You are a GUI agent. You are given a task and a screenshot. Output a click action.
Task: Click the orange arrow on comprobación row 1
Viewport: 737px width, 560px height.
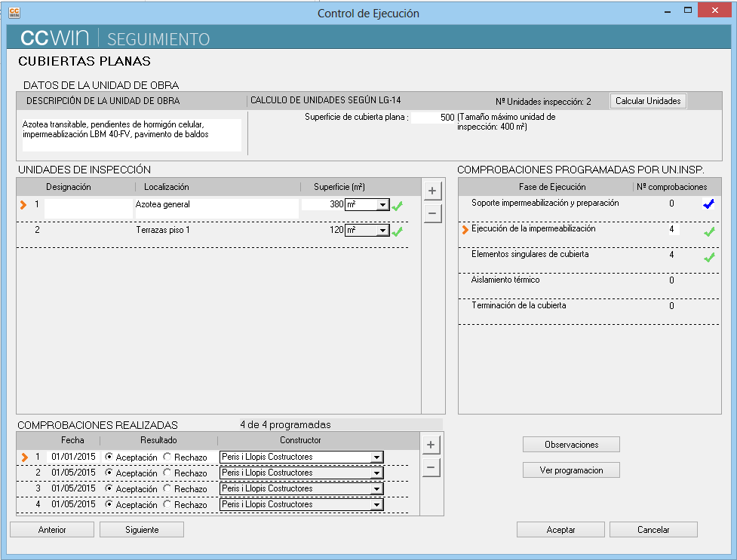click(x=24, y=457)
